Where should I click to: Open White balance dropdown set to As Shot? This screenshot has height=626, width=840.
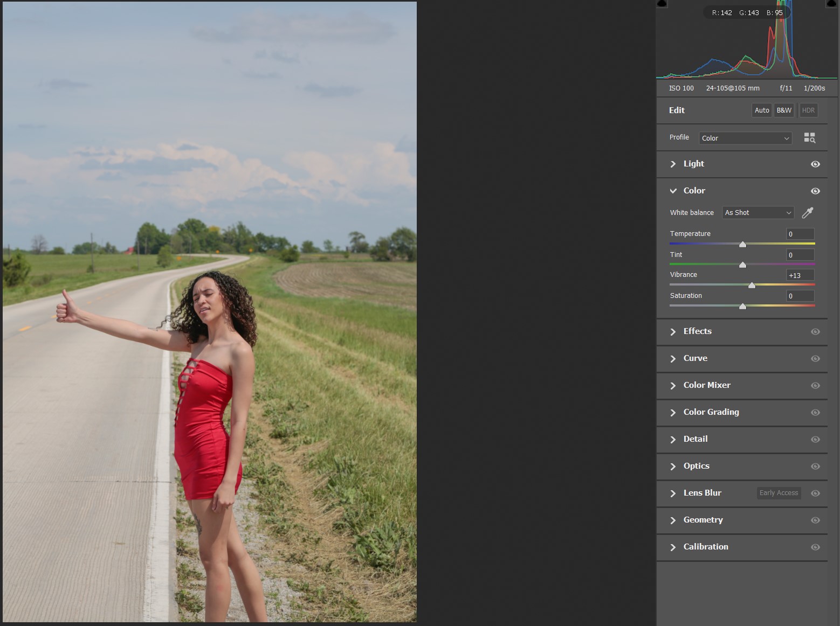coord(758,213)
